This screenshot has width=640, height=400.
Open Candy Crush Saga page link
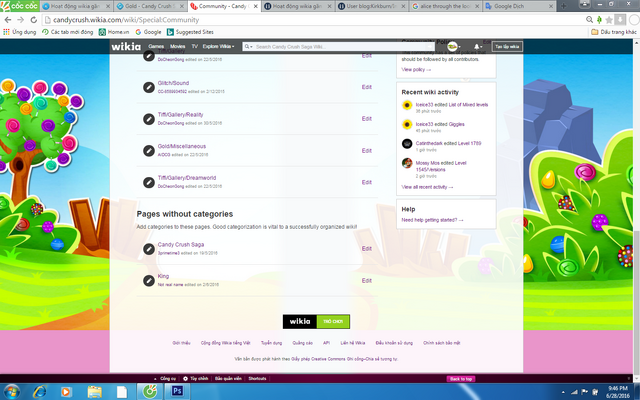181,244
